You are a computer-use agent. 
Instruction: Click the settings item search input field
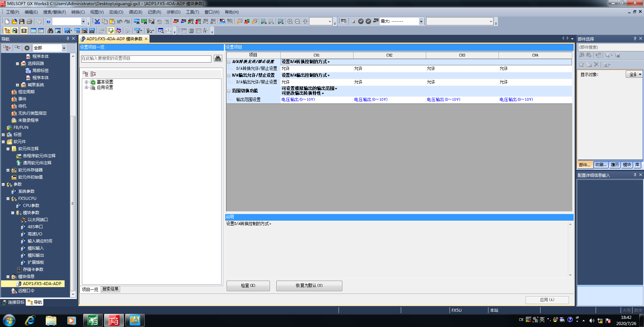pyautogui.click(x=146, y=59)
